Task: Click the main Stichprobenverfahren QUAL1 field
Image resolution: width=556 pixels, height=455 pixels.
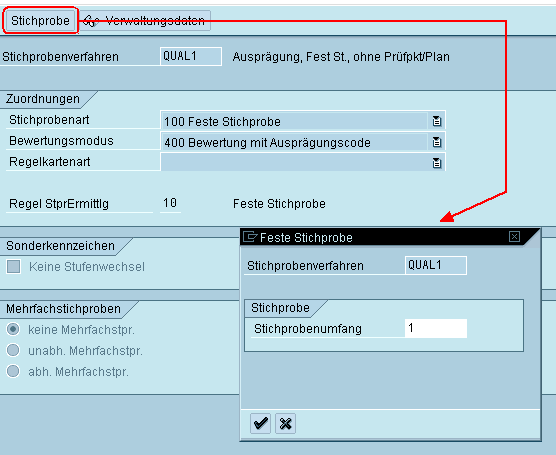Action: (x=191, y=56)
